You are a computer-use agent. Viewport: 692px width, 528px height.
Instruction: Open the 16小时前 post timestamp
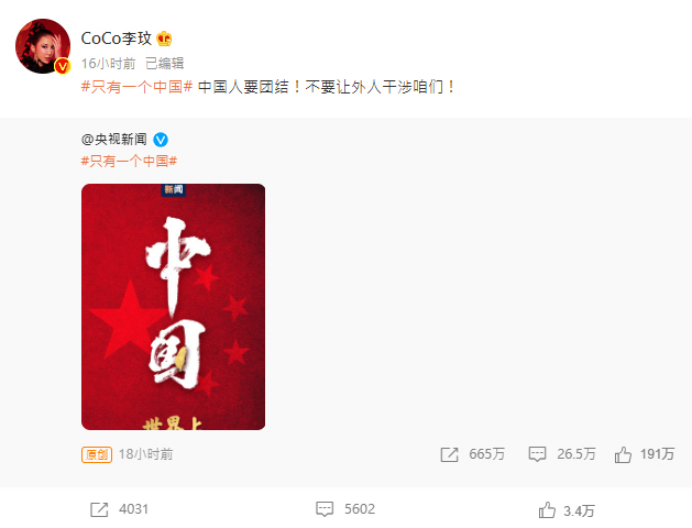pos(108,64)
